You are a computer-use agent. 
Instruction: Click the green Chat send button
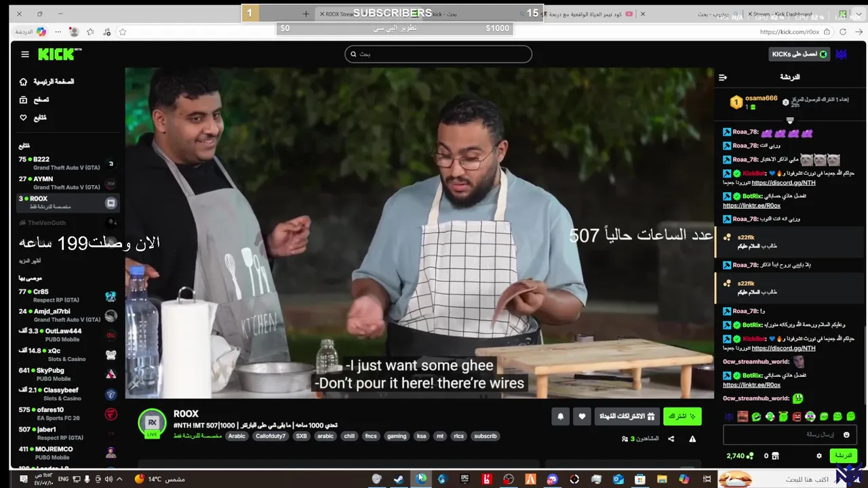(x=843, y=455)
